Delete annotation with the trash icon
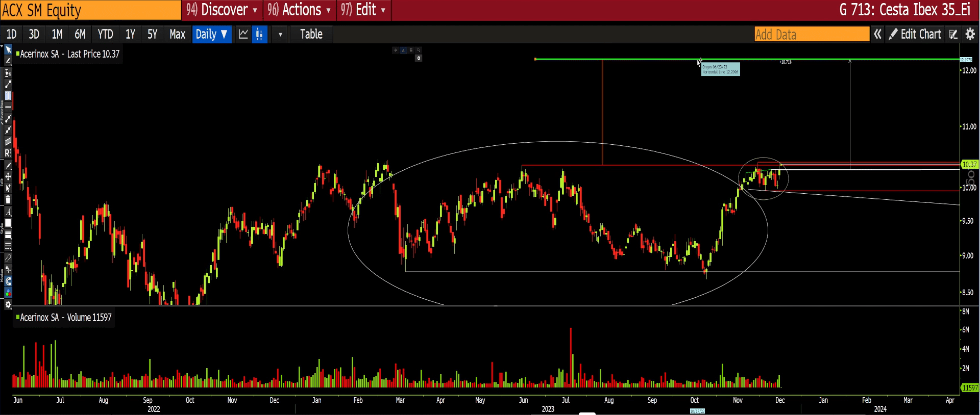This screenshot has width=980, height=415. [8, 199]
